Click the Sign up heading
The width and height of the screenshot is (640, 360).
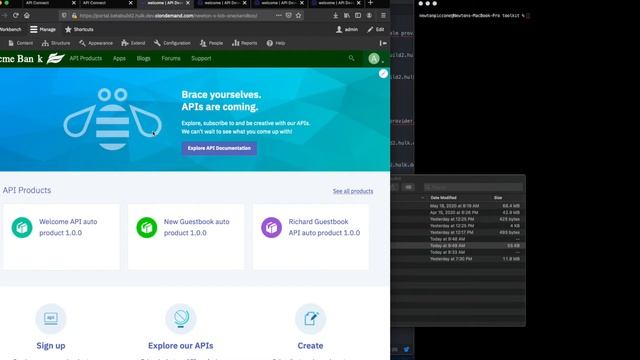[51, 346]
